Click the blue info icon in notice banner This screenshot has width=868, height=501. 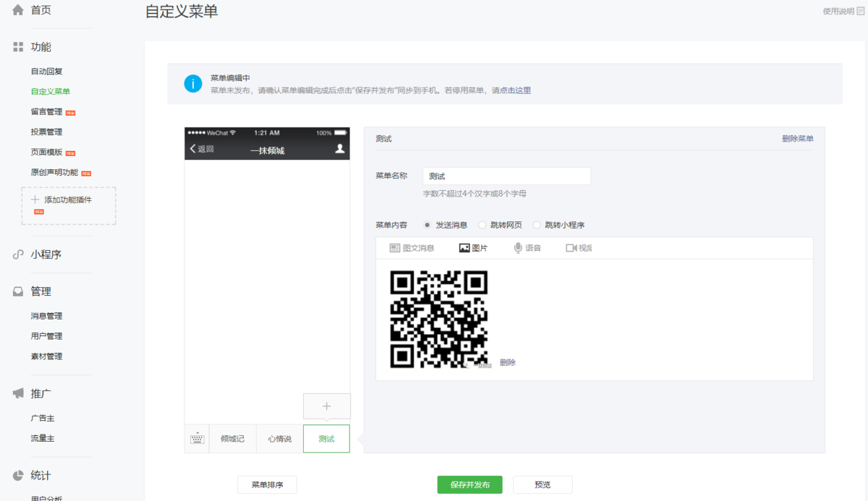pos(192,83)
